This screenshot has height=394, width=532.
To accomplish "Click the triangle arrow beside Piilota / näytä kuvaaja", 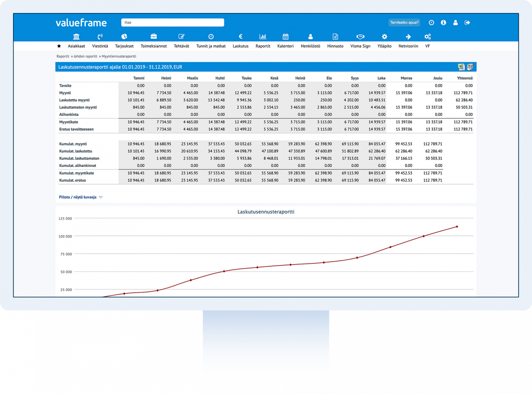I will click(101, 197).
